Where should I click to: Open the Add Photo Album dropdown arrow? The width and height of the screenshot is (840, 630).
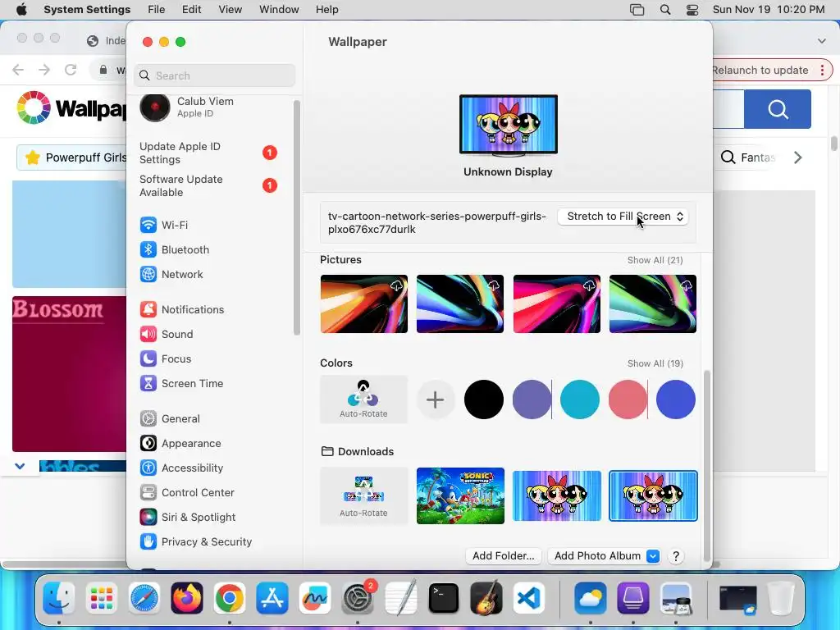point(652,556)
